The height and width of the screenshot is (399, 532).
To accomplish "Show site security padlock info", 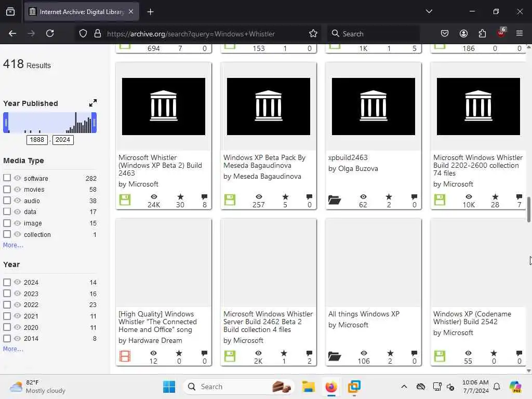I will [x=98, y=34].
